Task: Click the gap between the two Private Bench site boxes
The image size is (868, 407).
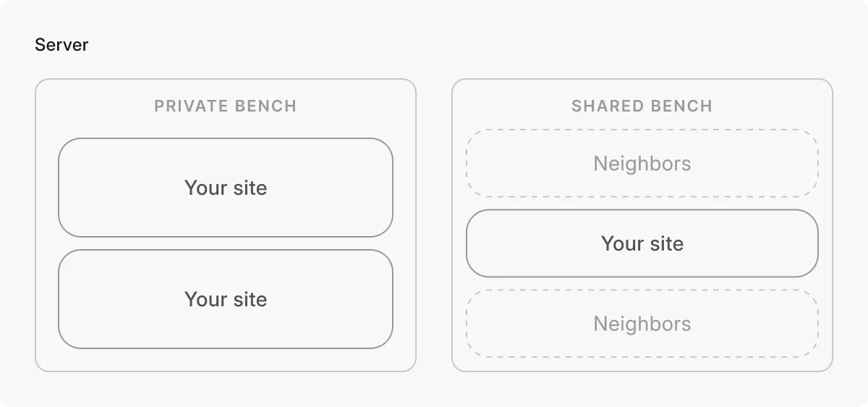Action: point(226,243)
